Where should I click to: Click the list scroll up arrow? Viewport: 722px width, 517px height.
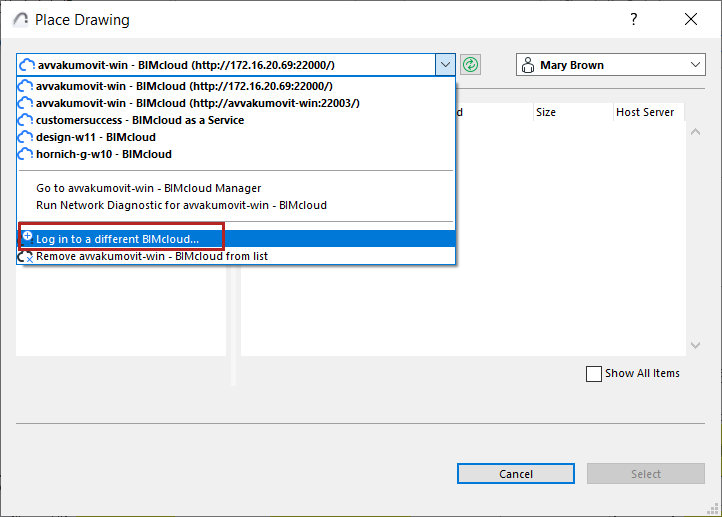click(695, 132)
